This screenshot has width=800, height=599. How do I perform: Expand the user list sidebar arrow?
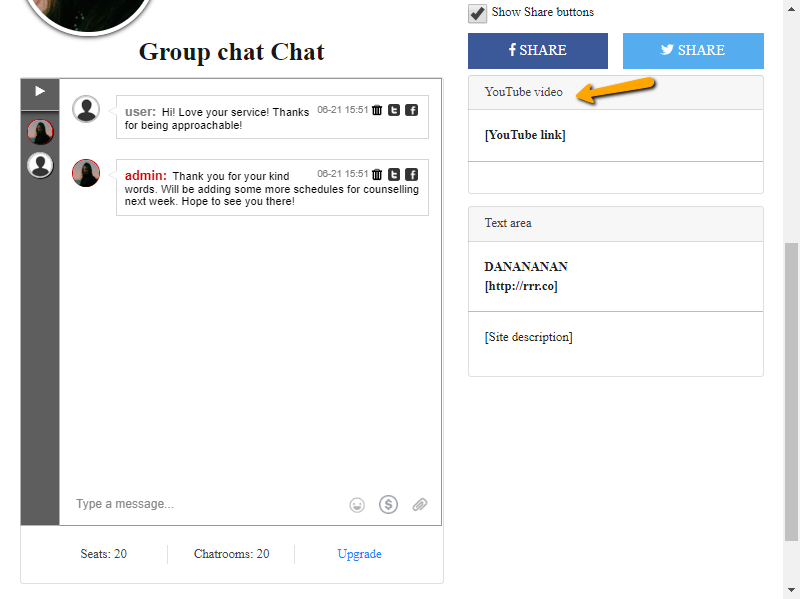[x=40, y=91]
